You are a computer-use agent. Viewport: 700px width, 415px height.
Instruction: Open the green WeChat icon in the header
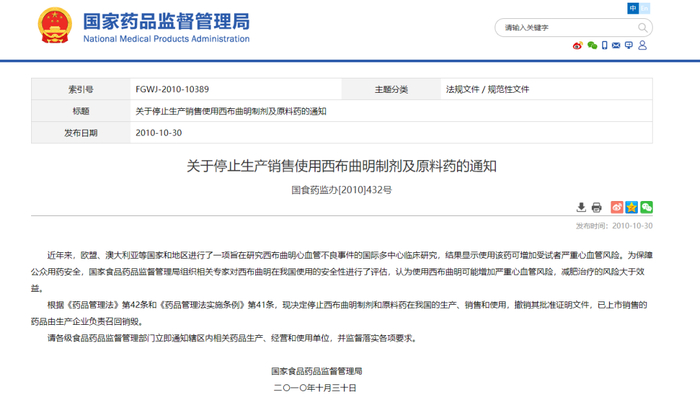[x=592, y=46]
